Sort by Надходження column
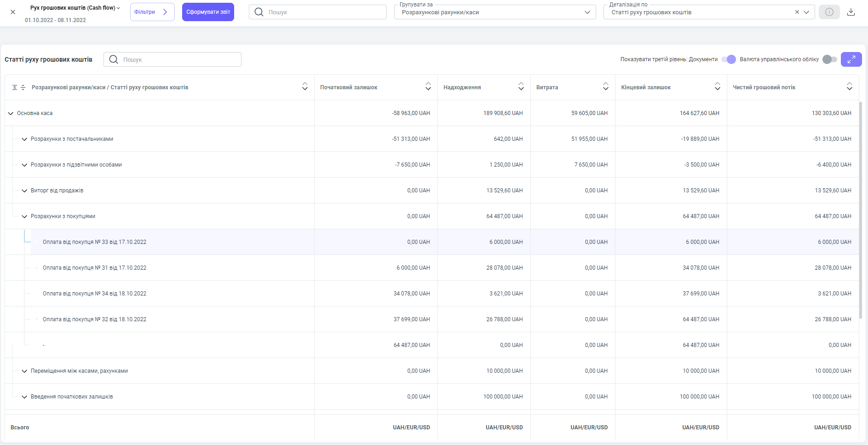 click(521, 87)
